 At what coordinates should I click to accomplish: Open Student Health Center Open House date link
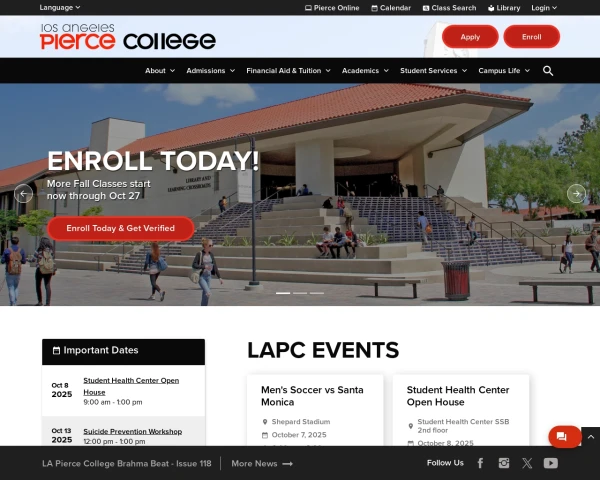coord(131,386)
